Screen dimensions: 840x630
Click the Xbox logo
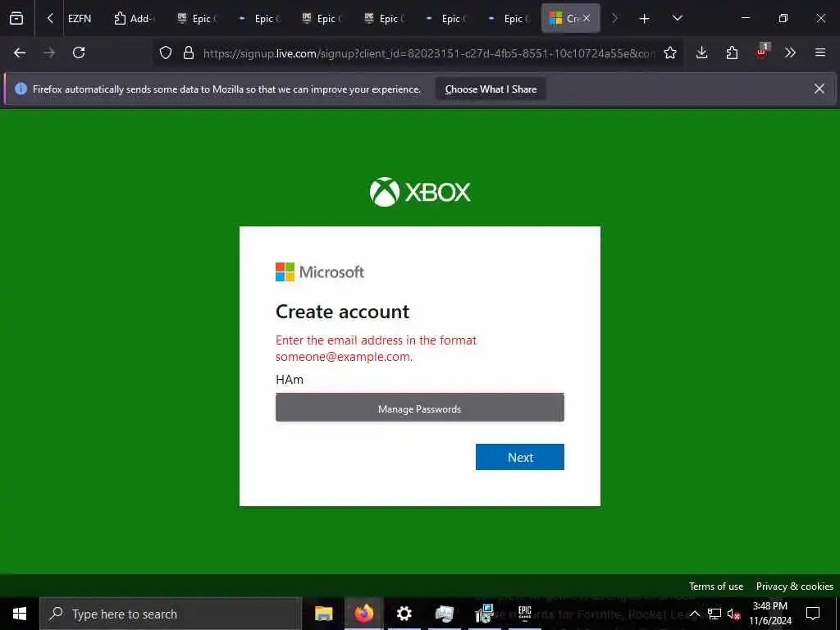(420, 192)
